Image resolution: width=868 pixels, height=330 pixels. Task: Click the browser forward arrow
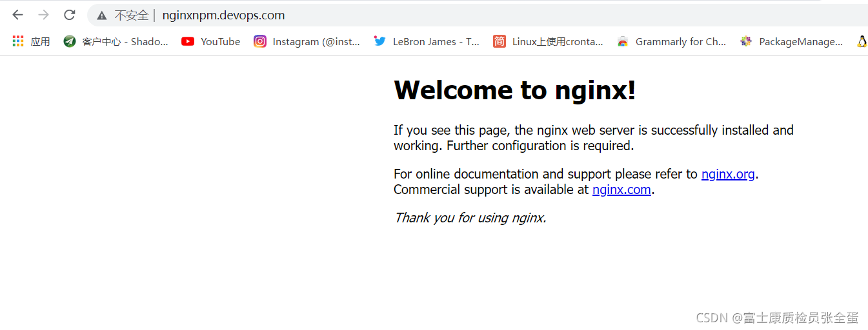43,15
